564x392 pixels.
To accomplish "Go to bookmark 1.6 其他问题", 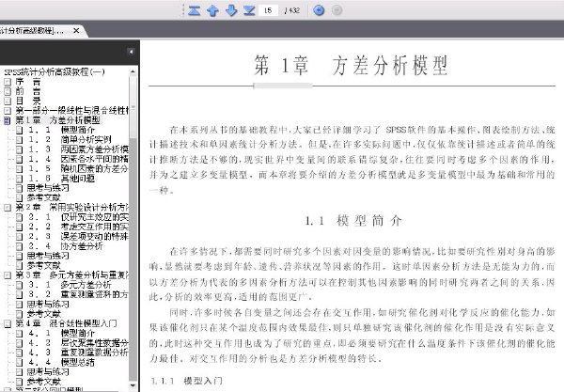I will click(x=61, y=179).
